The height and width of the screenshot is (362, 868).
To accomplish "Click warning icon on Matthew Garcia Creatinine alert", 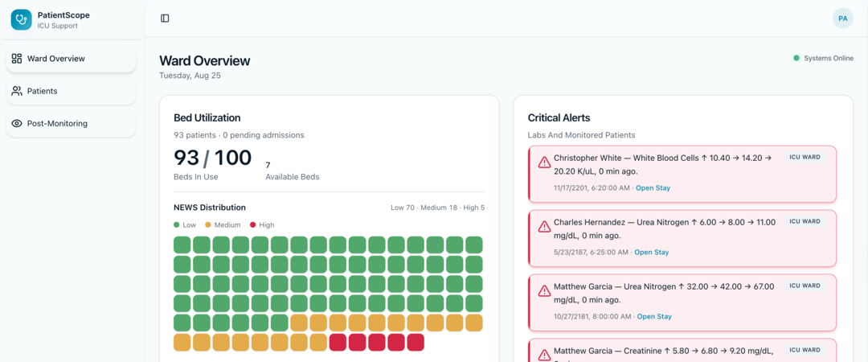I will point(544,355).
